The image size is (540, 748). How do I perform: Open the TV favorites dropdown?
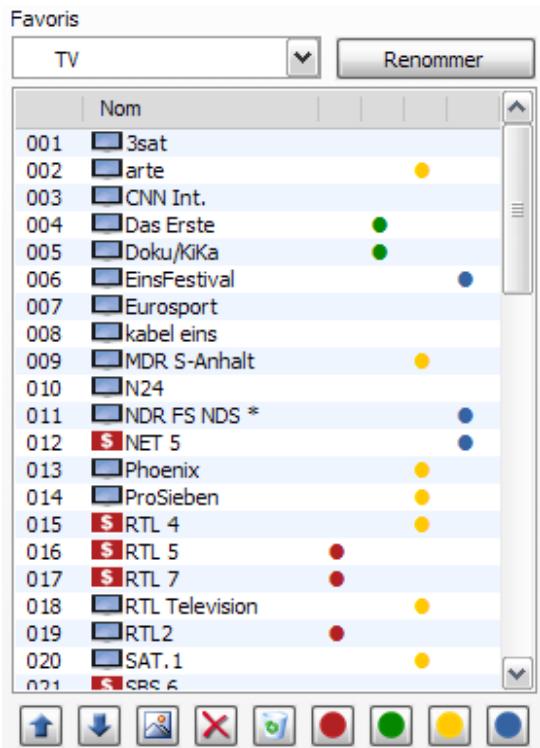(303, 58)
